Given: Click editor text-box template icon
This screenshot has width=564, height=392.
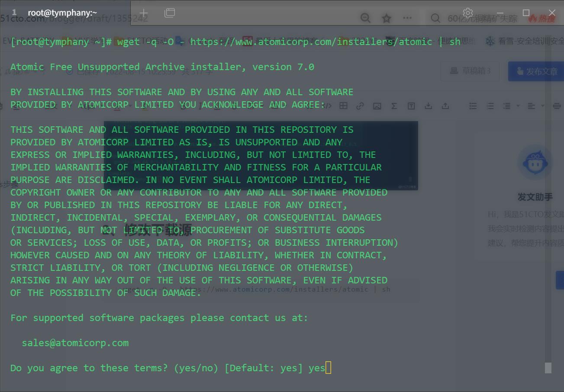Looking at the screenshot, I should [x=411, y=106].
